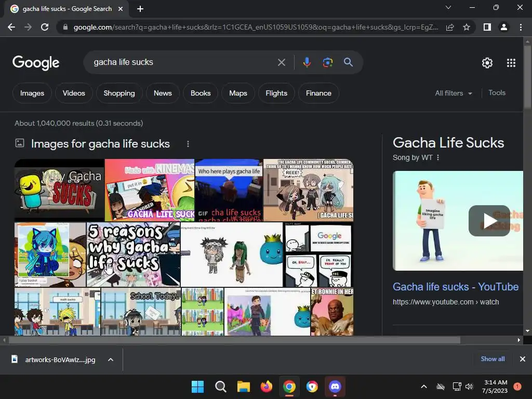Open options dots beside Song by WT
Viewport: 532px width, 399px height.
point(438,157)
